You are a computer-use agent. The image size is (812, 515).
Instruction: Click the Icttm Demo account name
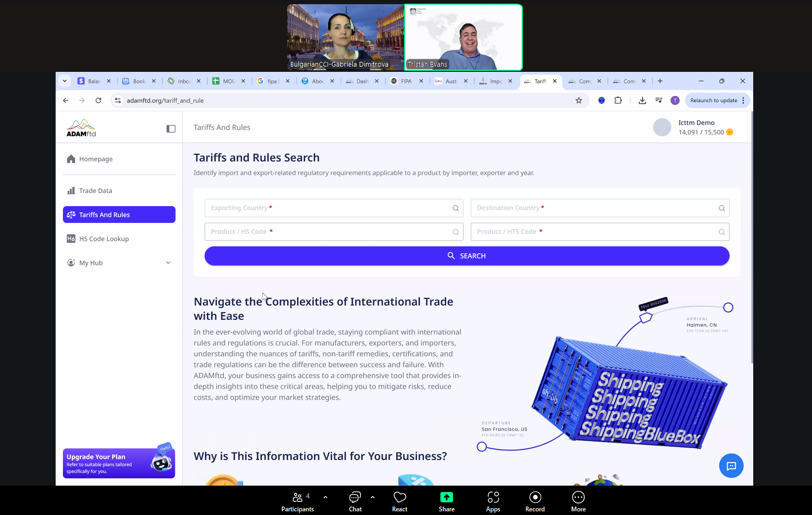(697, 123)
